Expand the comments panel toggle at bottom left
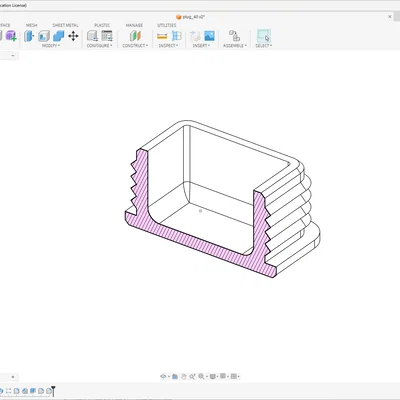The image size is (400, 400). (13, 377)
